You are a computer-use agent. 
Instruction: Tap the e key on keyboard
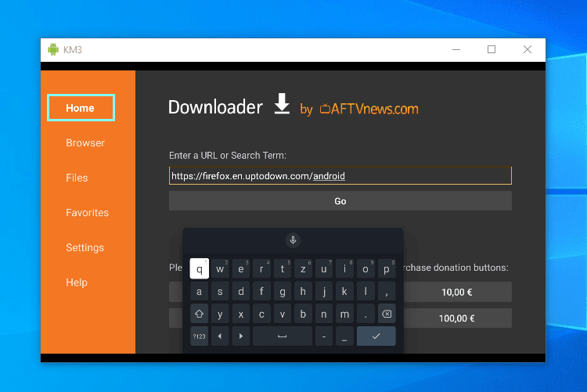click(241, 268)
